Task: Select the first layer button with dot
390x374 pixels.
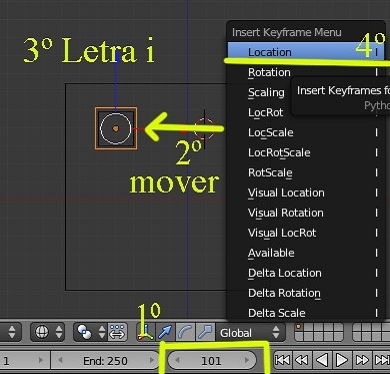Action: [299, 328]
